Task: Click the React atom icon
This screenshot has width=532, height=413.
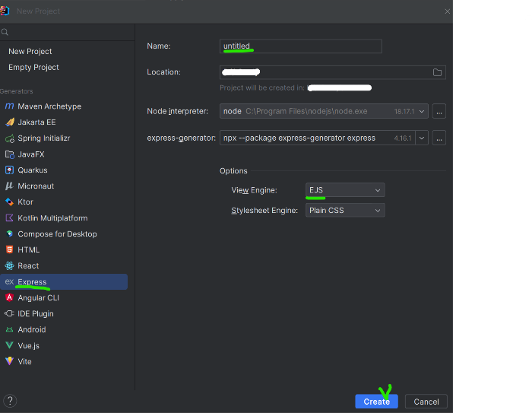Action: pyautogui.click(x=9, y=266)
